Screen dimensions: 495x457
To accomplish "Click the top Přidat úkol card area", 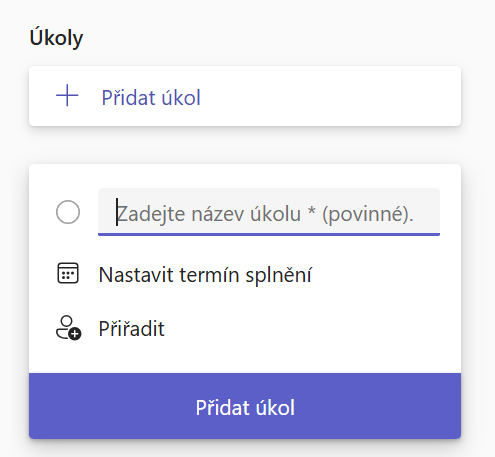I will point(245,96).
